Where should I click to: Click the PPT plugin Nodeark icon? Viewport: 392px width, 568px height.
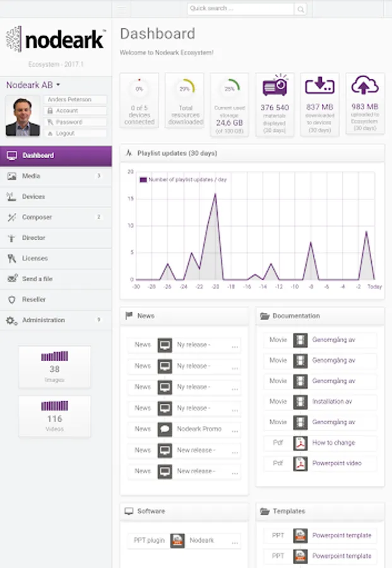coord(177,540)
